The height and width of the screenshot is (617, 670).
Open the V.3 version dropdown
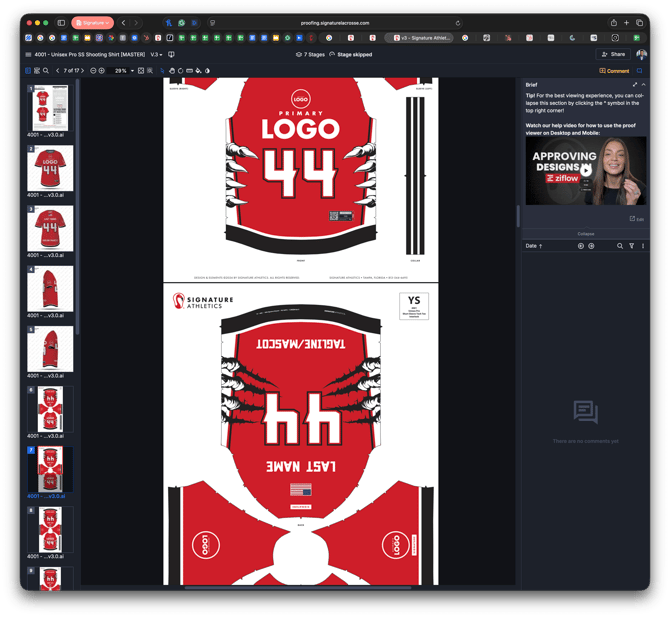point(156,55)
